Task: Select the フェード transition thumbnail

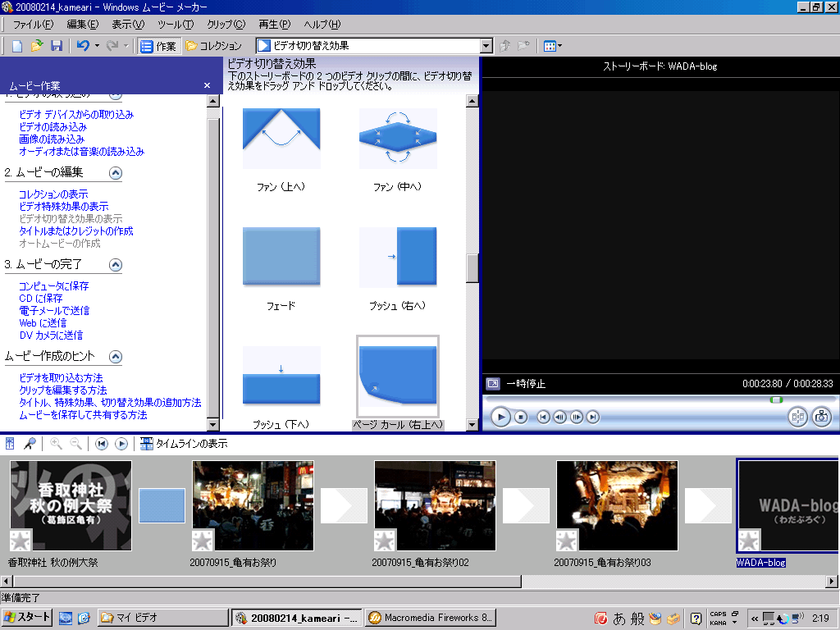Action: (281, 258)
